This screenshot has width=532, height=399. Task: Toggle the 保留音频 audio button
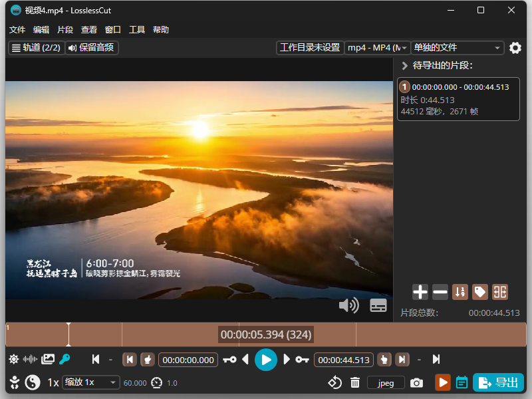[x=92, y=47]
